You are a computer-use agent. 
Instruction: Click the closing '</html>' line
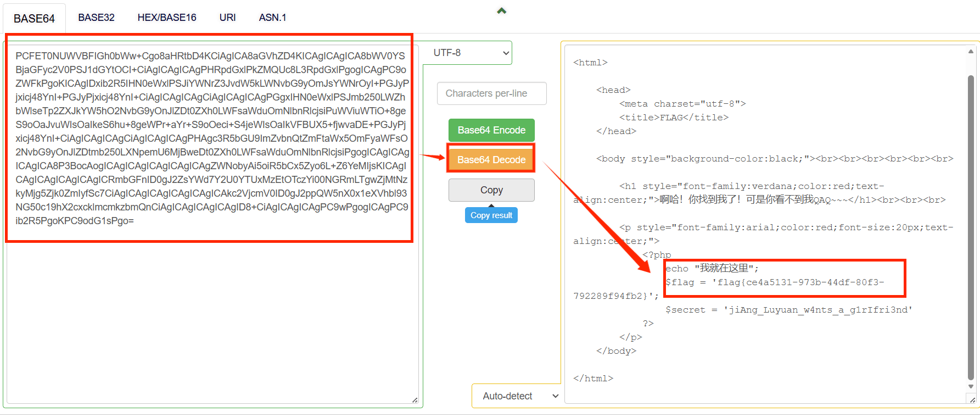pyautogui.click(x=593, y=379)
